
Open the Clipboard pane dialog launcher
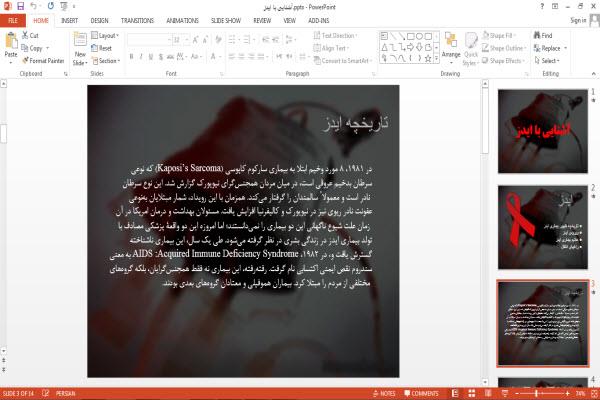[65, 73]
